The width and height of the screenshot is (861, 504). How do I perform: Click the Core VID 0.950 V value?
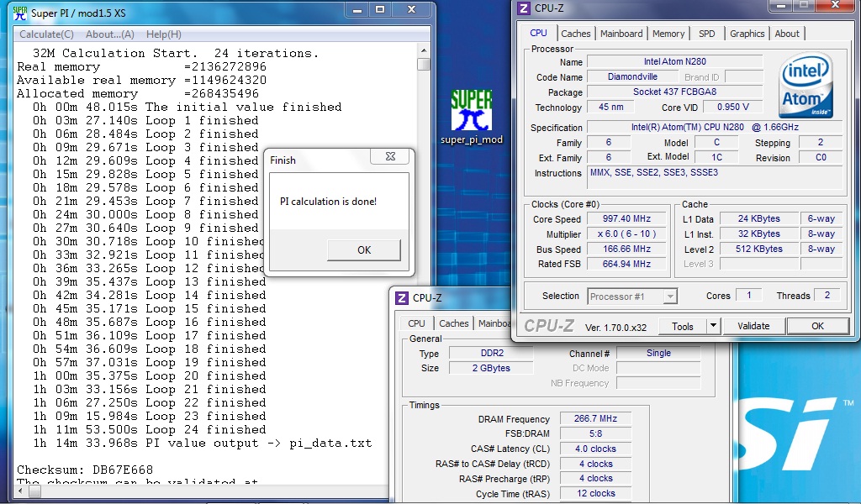[x=732, y=107]
